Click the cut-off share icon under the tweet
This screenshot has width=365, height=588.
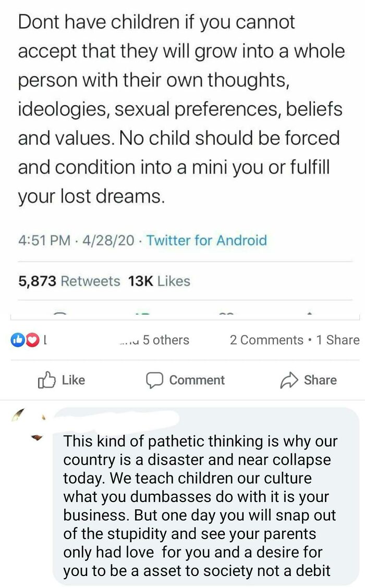[x=309, y=313]
